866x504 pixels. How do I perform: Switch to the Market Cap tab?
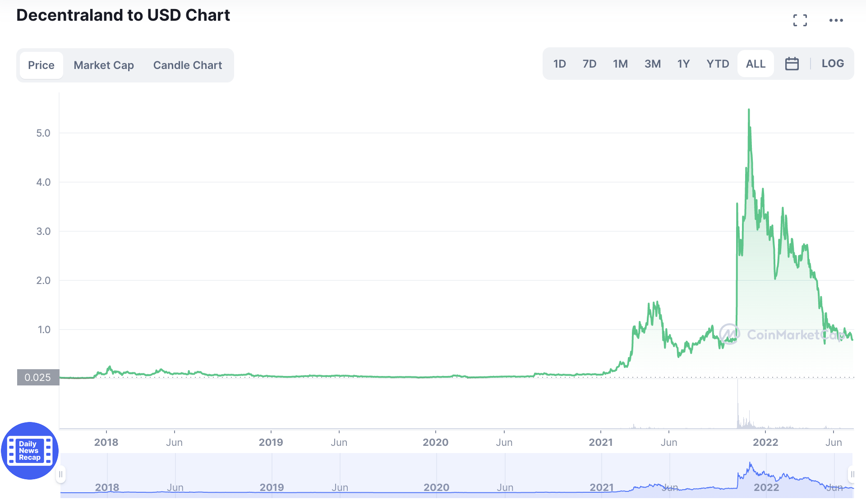pos(104,65)
